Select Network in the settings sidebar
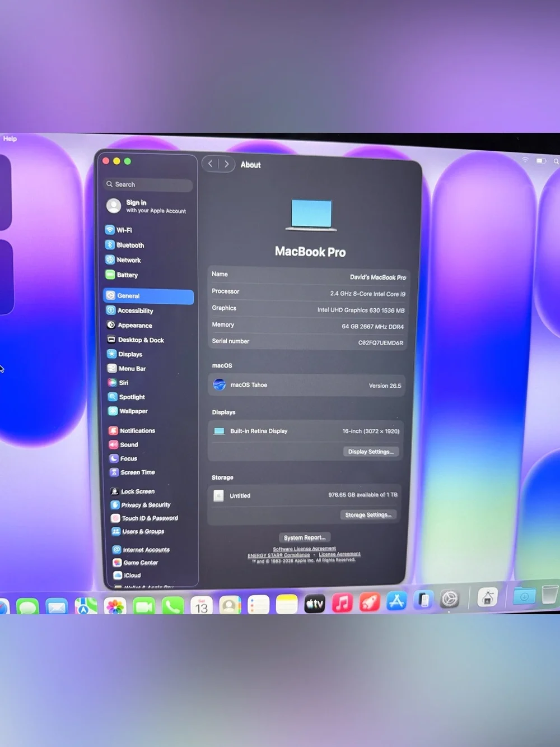 123,260
